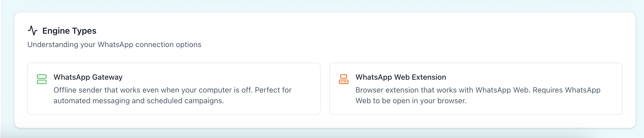Open the "WhatsApp Gateway" title

[88, 77]
